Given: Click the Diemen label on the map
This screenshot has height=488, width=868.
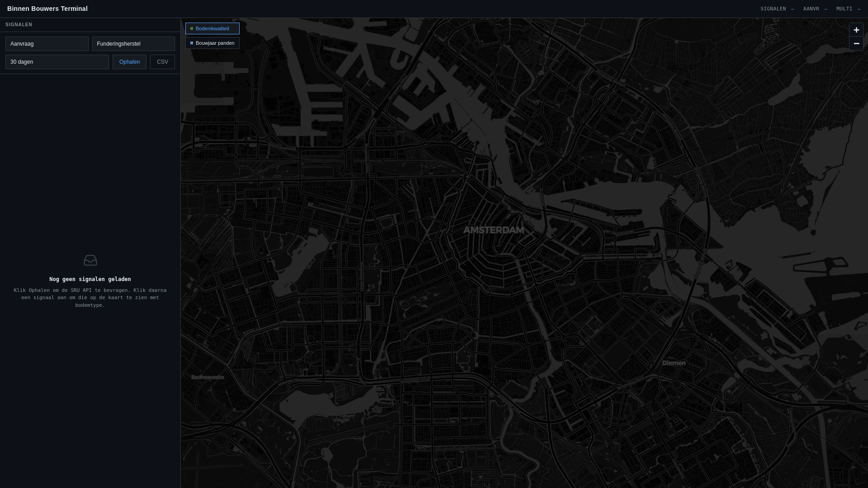Looking at the screenshot, I should [x=674, y=363].
